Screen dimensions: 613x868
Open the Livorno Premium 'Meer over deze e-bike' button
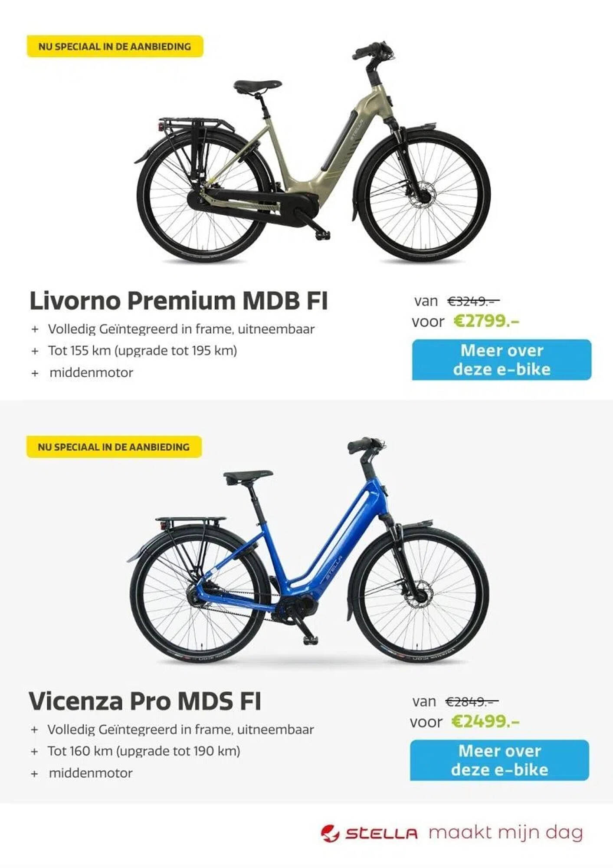click(502, 360)
